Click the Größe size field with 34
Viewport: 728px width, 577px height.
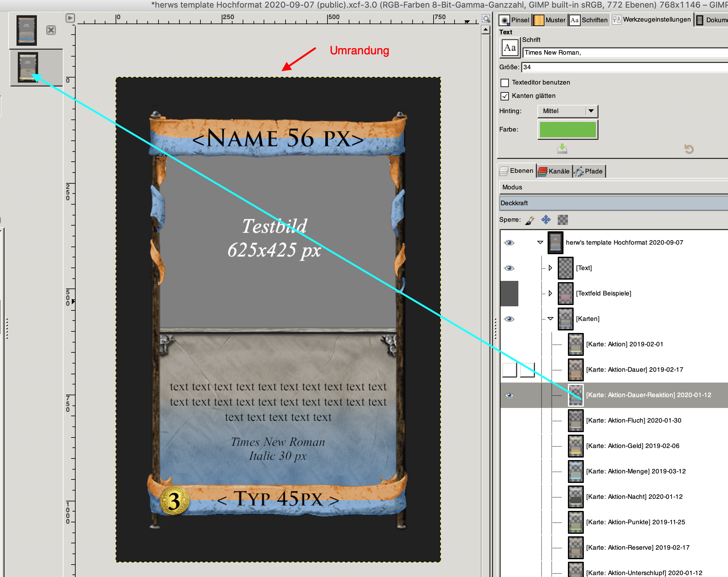[x=625, y=67]
